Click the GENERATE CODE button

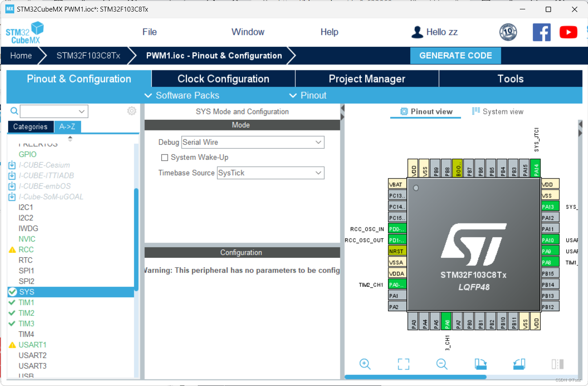[x=456, y=56]
